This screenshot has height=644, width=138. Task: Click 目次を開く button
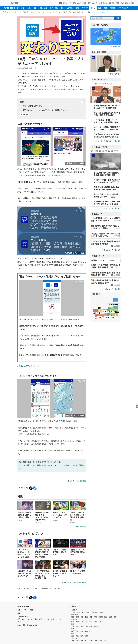(x=25, y=115)
